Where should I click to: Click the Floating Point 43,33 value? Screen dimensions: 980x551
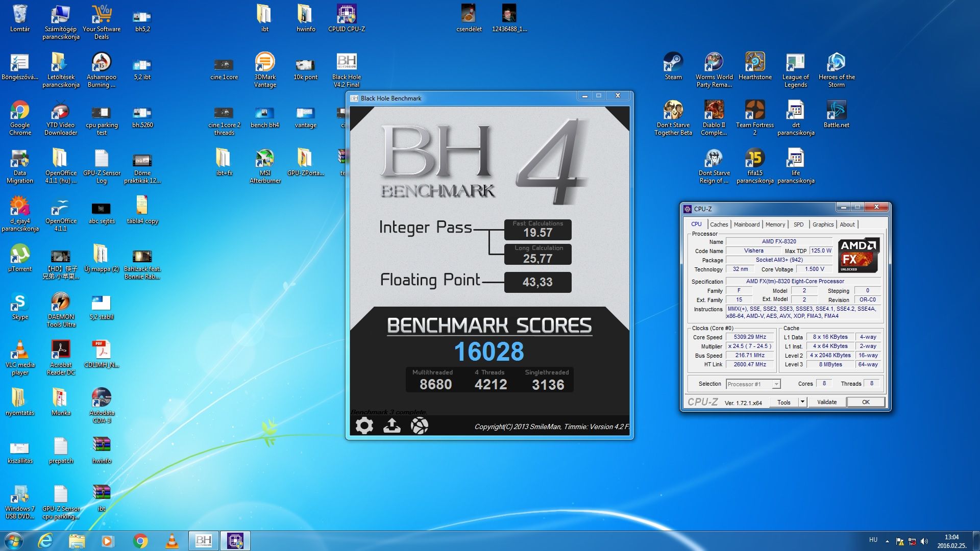click(537, 282)
